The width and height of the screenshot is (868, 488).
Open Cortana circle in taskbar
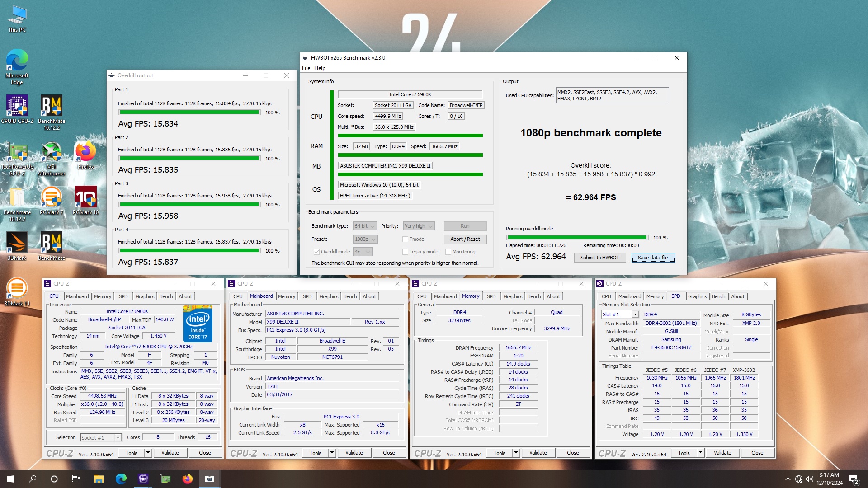pyautogui.click(x=54, y=479)
